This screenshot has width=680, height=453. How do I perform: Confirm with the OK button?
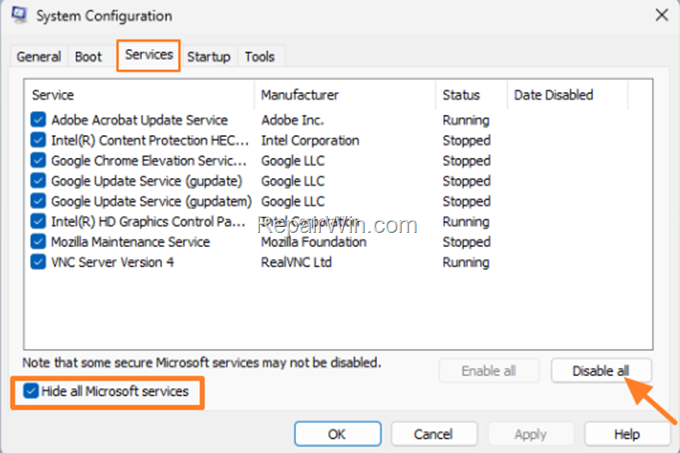338,434
